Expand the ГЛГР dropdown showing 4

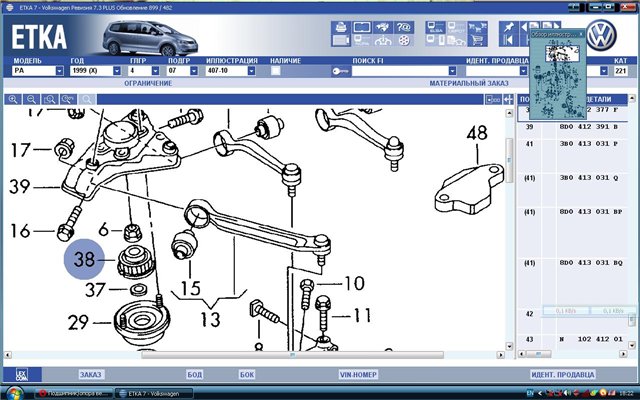pyautogui.click(x=155, y=71)
